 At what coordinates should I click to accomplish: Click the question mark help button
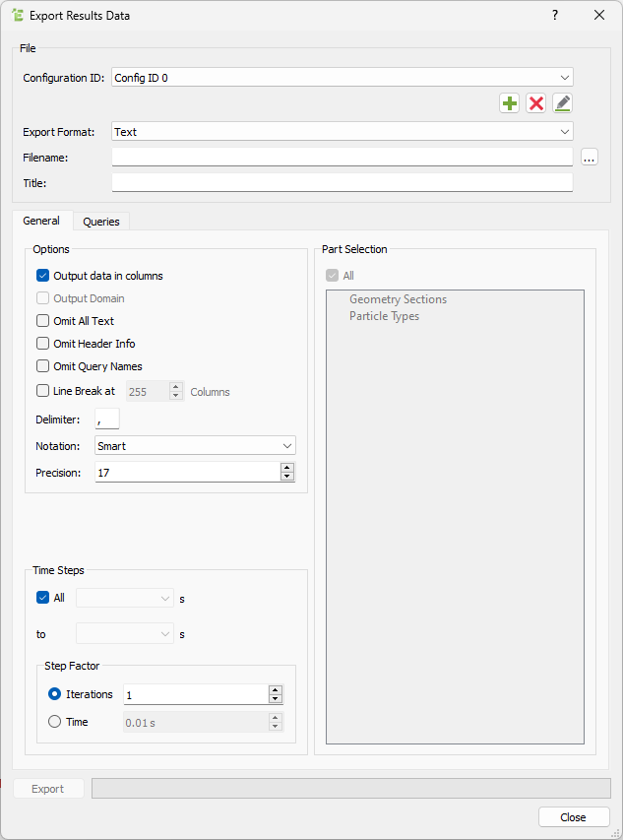click(555, 15)
